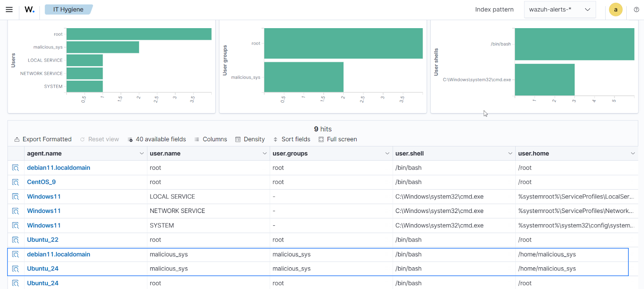Inspect document for Ubuntu_24 root row
The height and width of the screenshot is (289, 644).
tap(16, 283)
